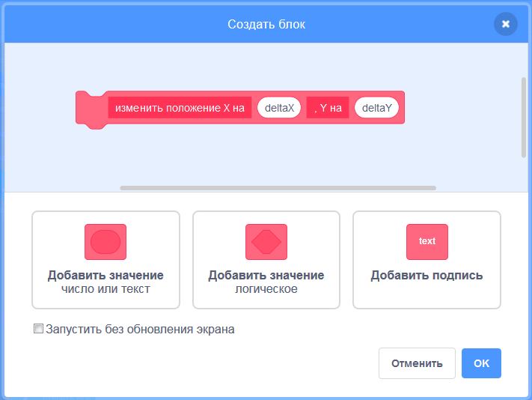Choose "Добавить значение логическое" caption
This screenshot has height=400, width=532.
(x=266, y=282)
